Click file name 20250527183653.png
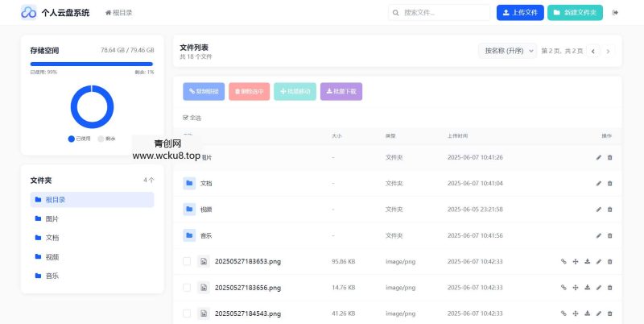644x324 pixels. [248, 261]
